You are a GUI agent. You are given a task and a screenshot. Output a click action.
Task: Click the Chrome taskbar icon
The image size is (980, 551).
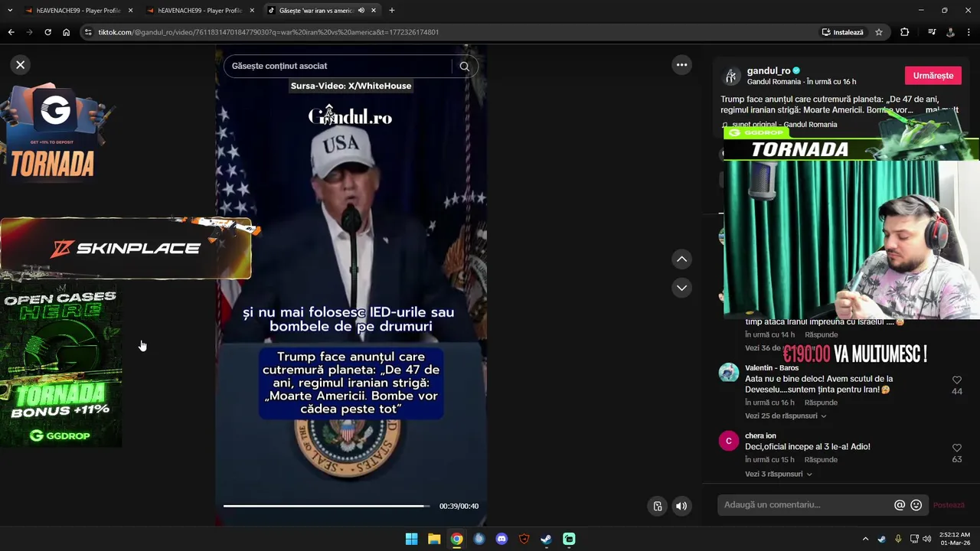pos(456,539)
